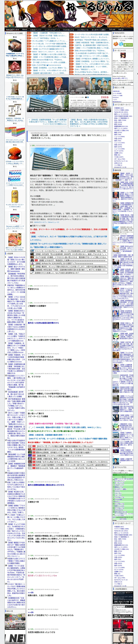Screen dimensions: 138x644
Task: Click the green Follow button
Action: [128, 45]
